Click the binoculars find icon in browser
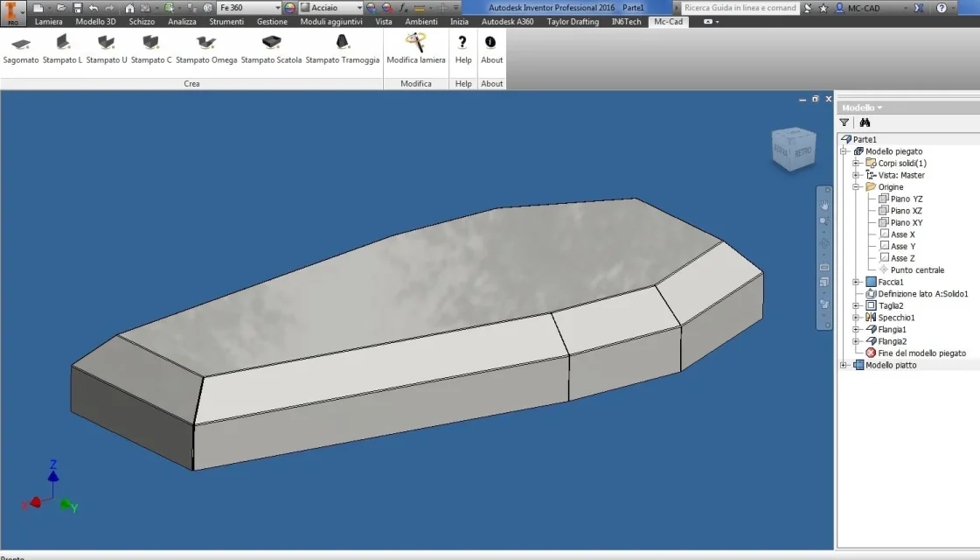980x560 pixels. tap(865, 122)
